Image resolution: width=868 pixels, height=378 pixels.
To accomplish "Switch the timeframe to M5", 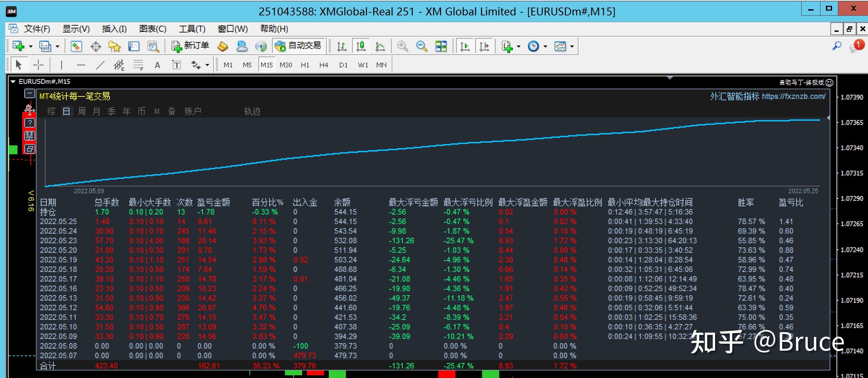I will pos(247,65).
